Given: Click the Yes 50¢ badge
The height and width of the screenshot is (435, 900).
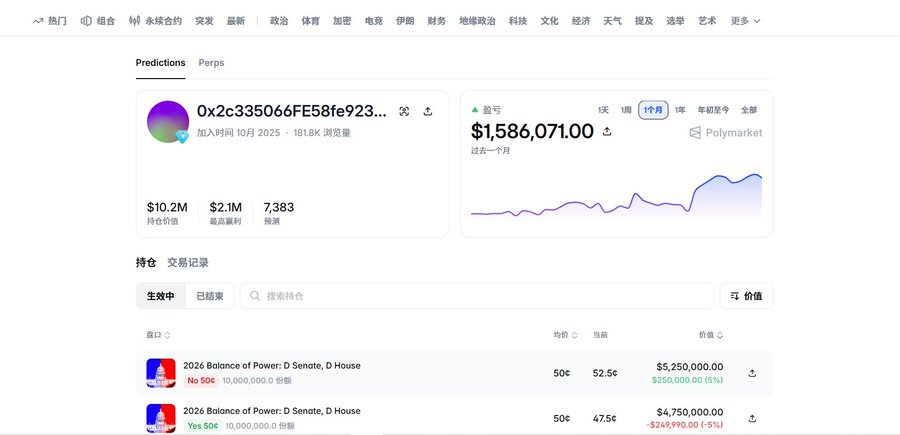Looking at the screenshot, I should [x=203, y=426].
